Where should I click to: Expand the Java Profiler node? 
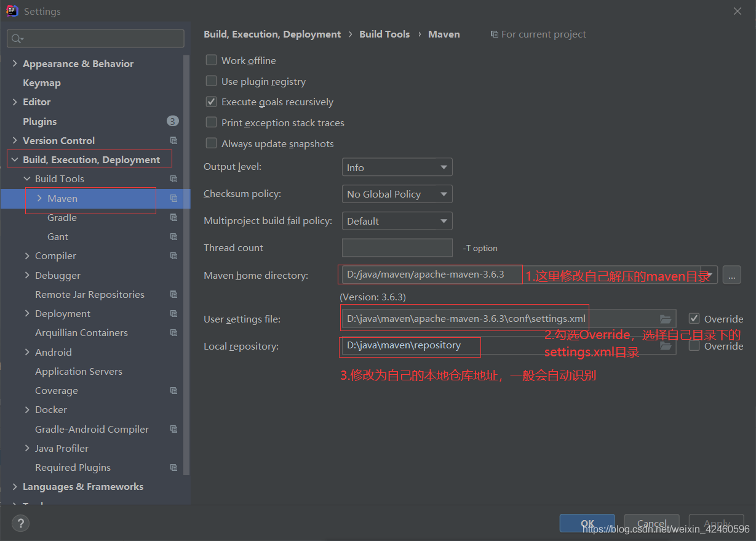pos(27,448)
